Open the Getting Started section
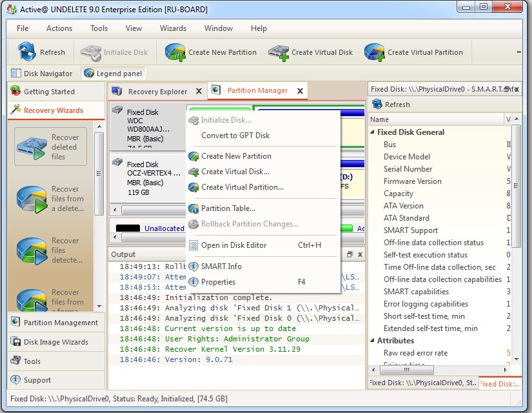This screenshot has width=532, height=413. tap(55, 92)
